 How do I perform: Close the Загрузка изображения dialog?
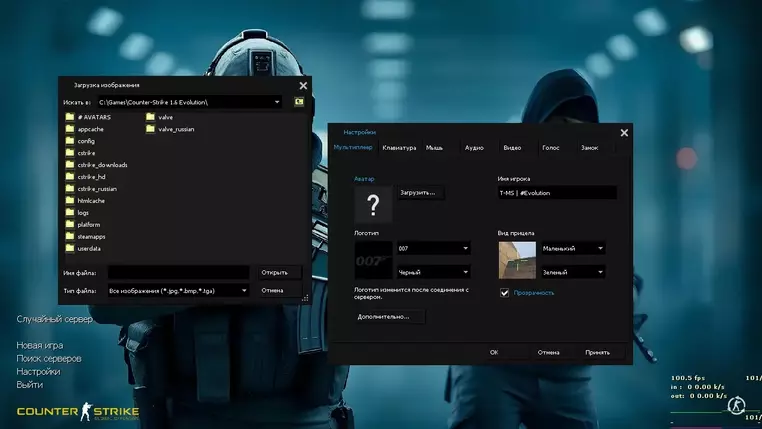[x=303, y=86]
